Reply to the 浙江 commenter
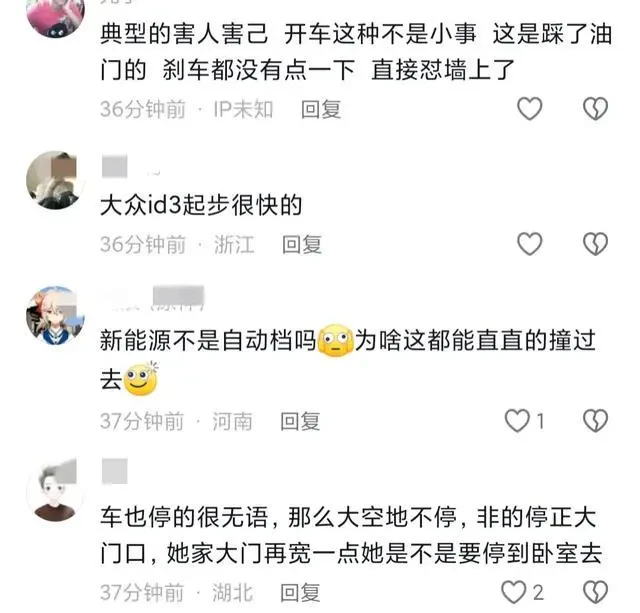Screen dimensions: 640x613 pos(302,244)
